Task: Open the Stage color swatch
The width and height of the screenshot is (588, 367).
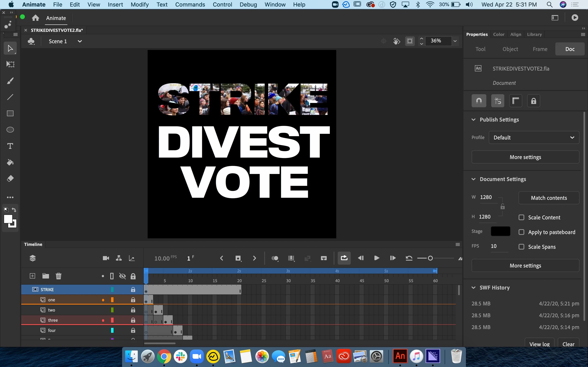Action: 500,231
